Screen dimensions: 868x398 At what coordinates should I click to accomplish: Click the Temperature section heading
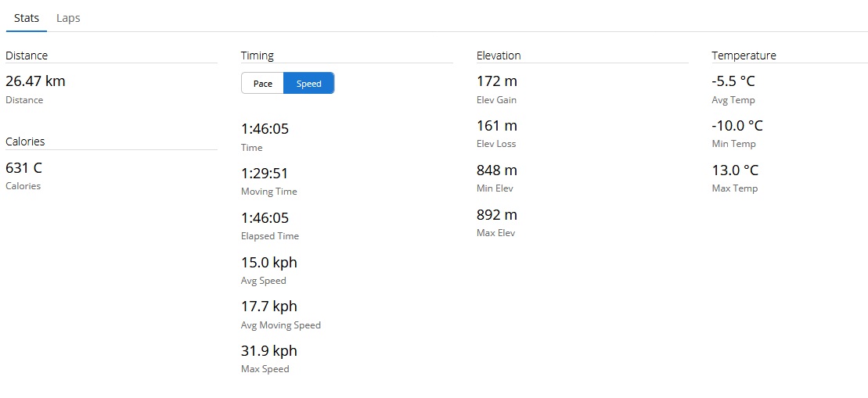click(x=744, y=56)
